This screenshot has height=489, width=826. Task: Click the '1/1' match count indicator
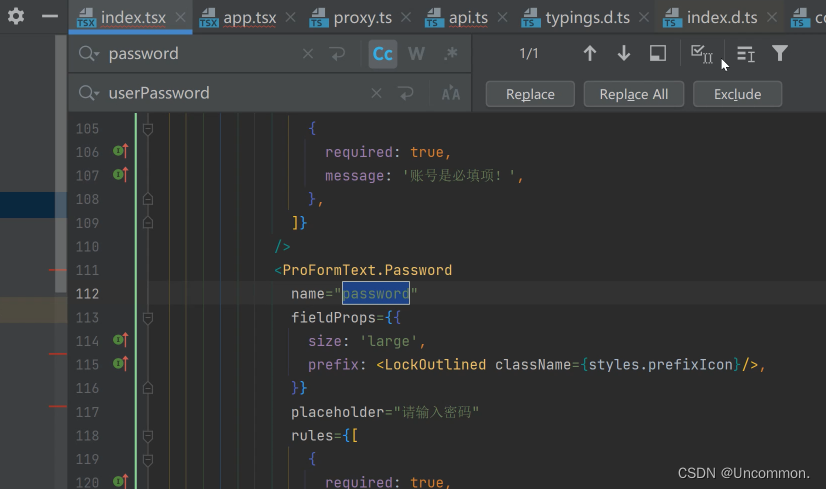[x=529, y=53]
